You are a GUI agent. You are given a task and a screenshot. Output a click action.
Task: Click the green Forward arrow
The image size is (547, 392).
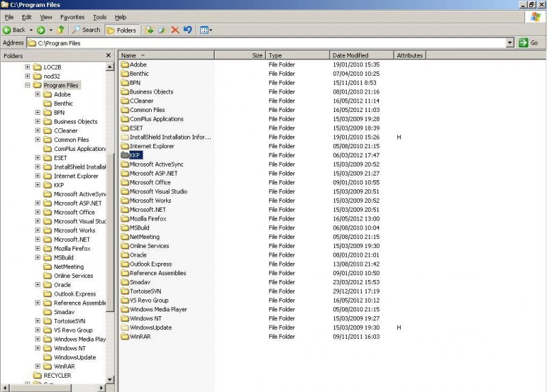[41, 30]
